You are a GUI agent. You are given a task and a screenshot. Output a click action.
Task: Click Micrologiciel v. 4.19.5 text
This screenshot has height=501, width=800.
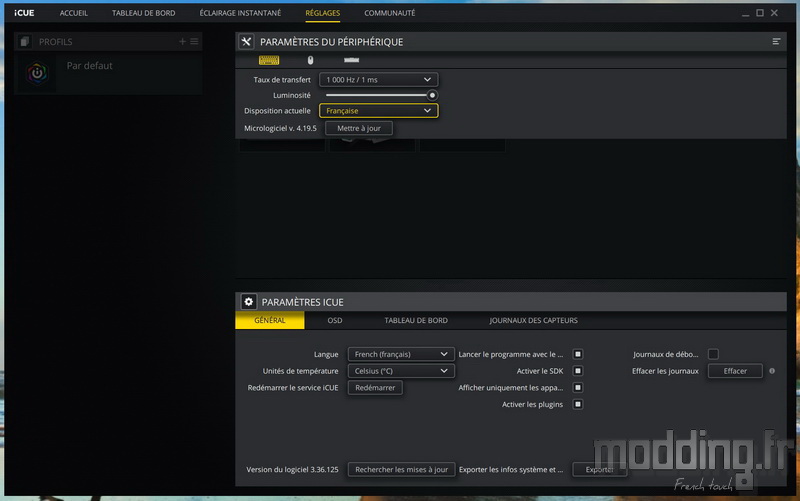coord(280,128)
